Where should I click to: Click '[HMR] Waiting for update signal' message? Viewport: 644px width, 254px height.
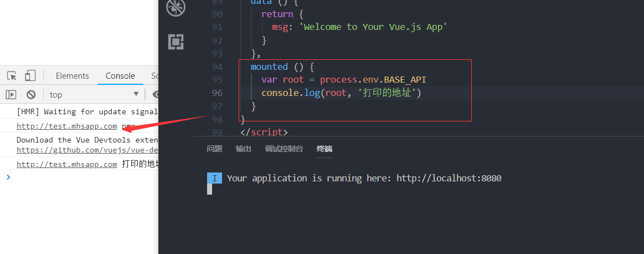[x=87, y=111]
